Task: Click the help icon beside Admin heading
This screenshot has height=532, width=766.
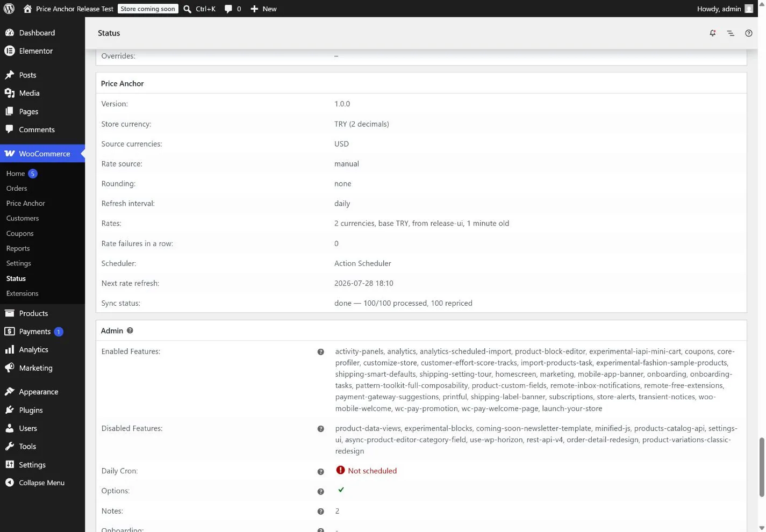Action: click(x=130, y=330)
